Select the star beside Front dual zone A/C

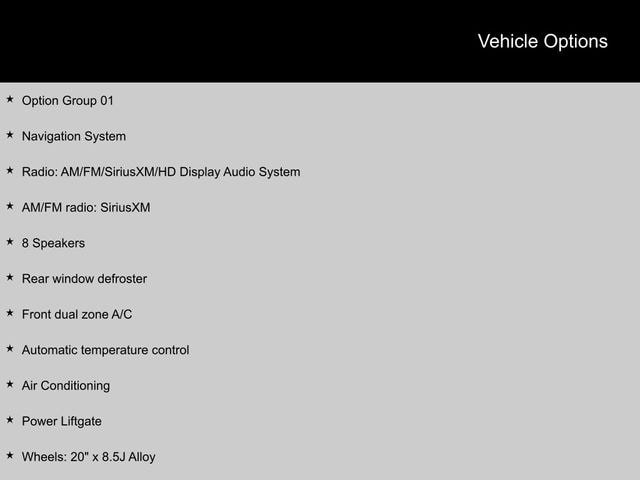pyautogui.click(x=10, y=313)
